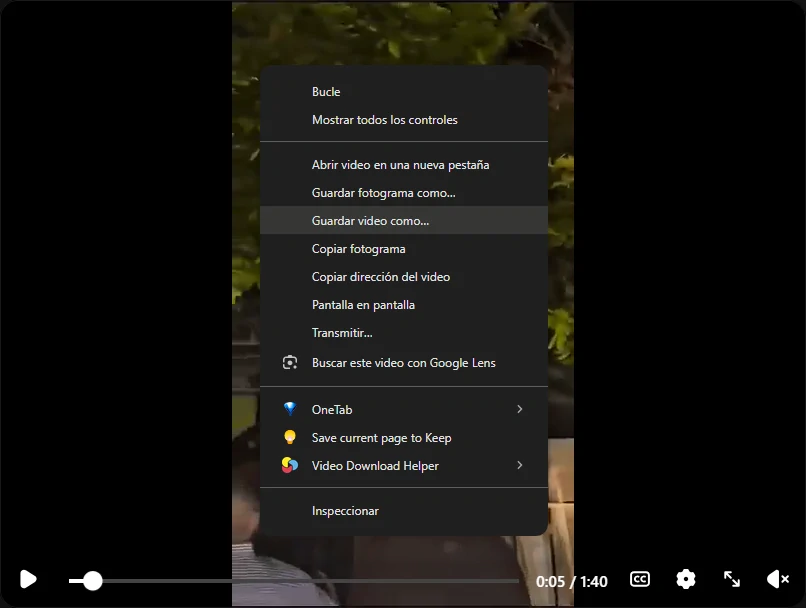Select Save current page to Keep

coord(404,438)
